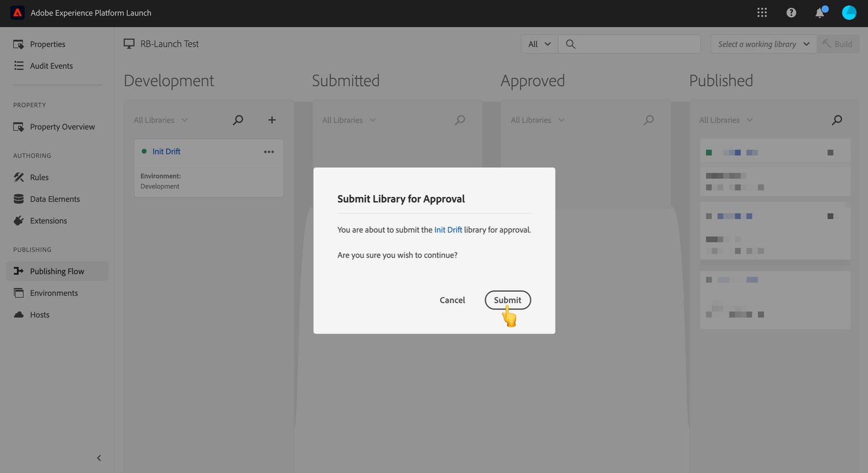Open the user profile avatar
Screen dimensions: 868x473
coord(849,13)
